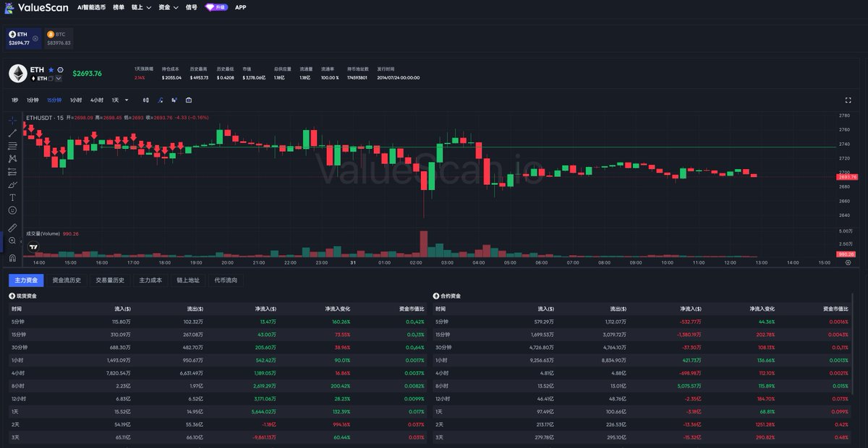Select the brush drawing tool
This screenshot has height=448, width=868.
12,184
